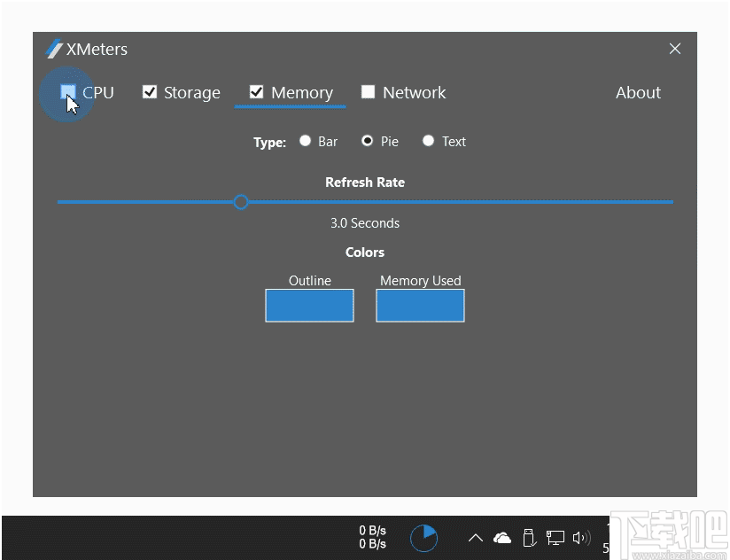
Task: Select the Text type radio button
Action: 428,141
